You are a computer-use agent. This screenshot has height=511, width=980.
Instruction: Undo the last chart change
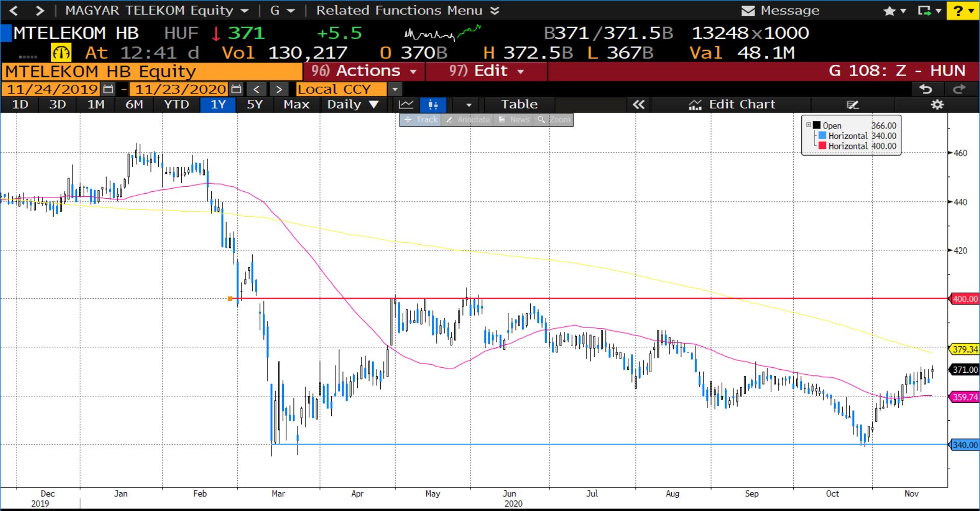click(x=926, y=89)
